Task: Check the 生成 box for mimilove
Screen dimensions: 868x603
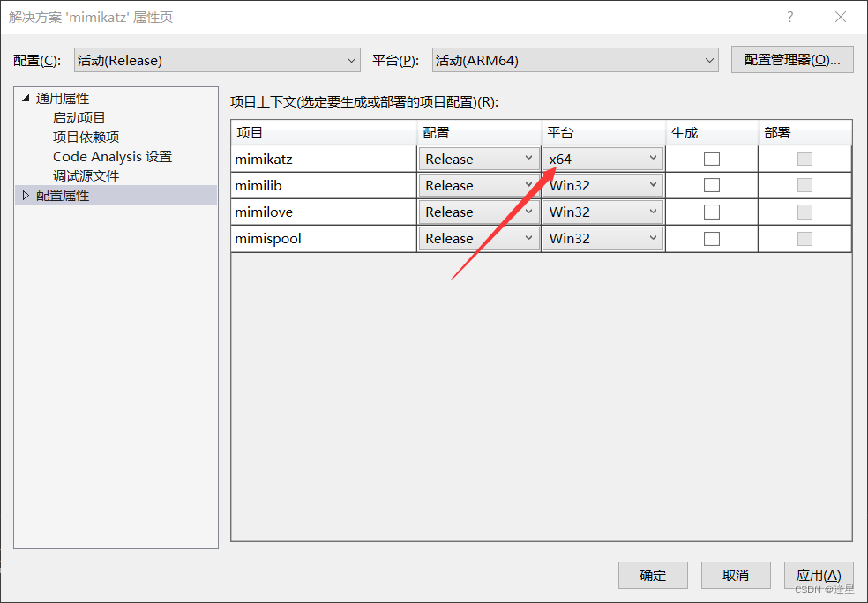Action: point(711,212)
